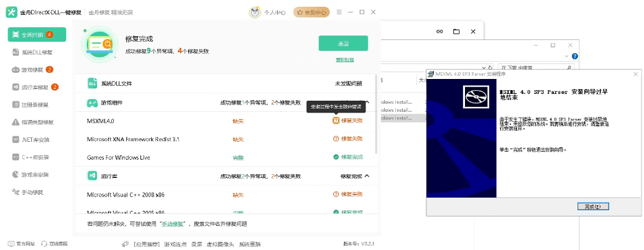Open the 虚拟摄像头 recommended app link
Image resolution: width=644 pixels, height=250 pixels.
(x=221, y=244)
